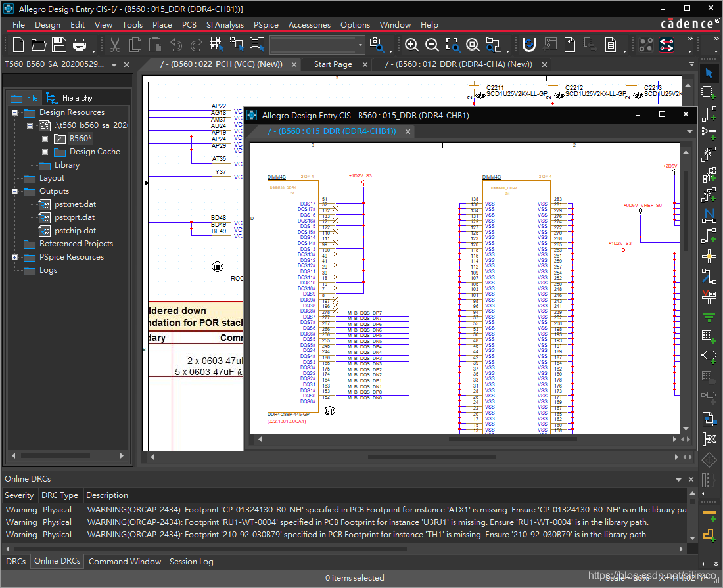Viewport: 723px width, 588px height.
Task: Close the 022_PCH (VCC) tab
Action: [294, 65]
